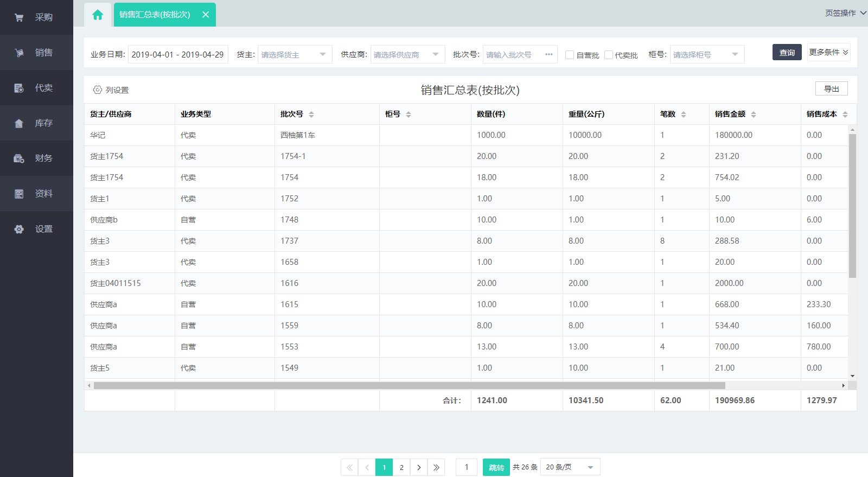
Task: Click the 批次号 batch number input
Action: coord(520,54)
